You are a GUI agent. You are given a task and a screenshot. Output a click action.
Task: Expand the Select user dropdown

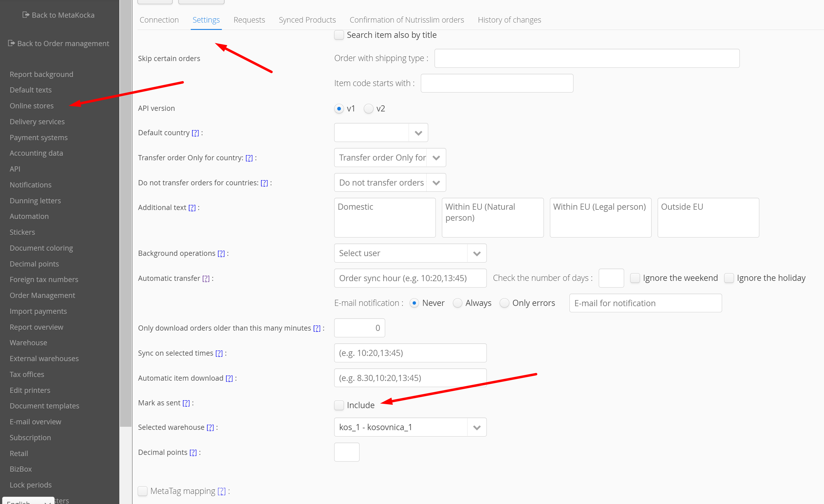tap(476, 253)
